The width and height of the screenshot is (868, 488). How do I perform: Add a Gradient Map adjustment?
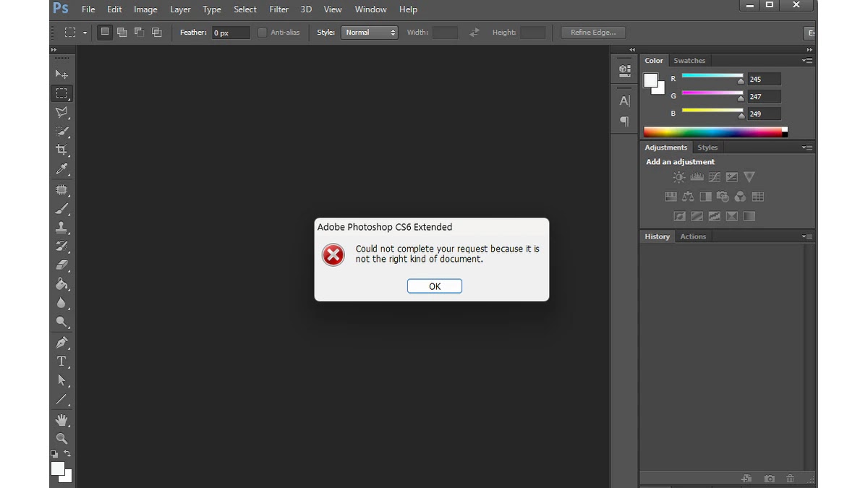click(749, 216)
